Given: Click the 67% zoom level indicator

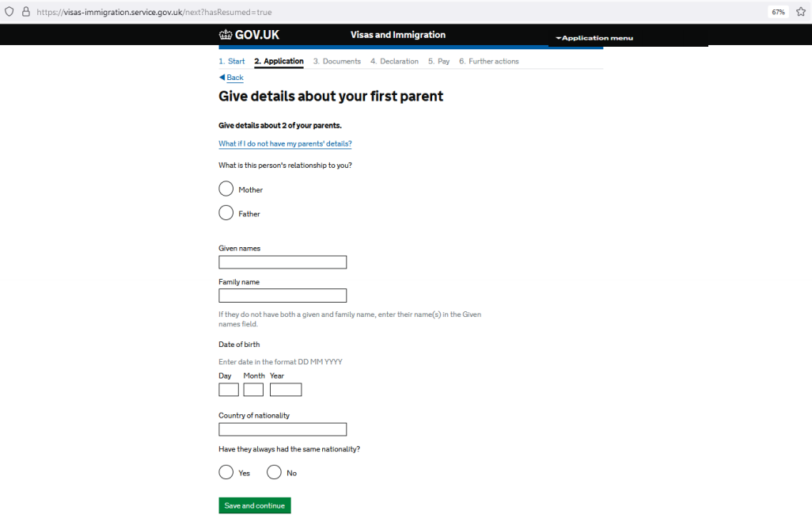Looking at the screenshot, I should [x=778, y=12].
